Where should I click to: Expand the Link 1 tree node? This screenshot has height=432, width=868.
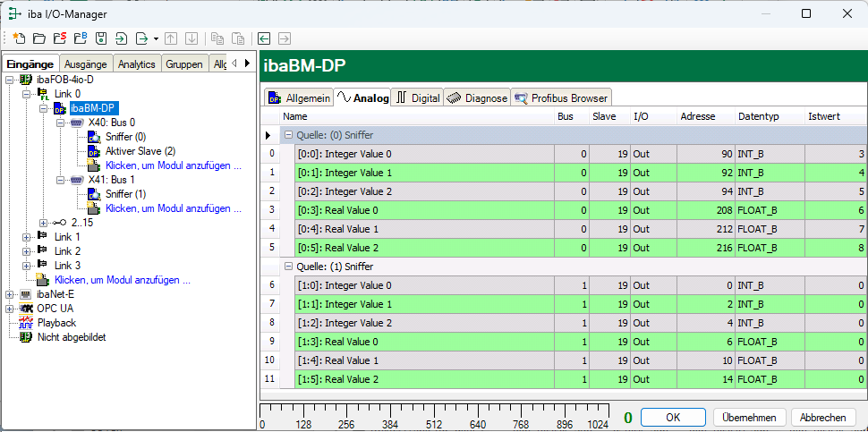coord(27,237)
